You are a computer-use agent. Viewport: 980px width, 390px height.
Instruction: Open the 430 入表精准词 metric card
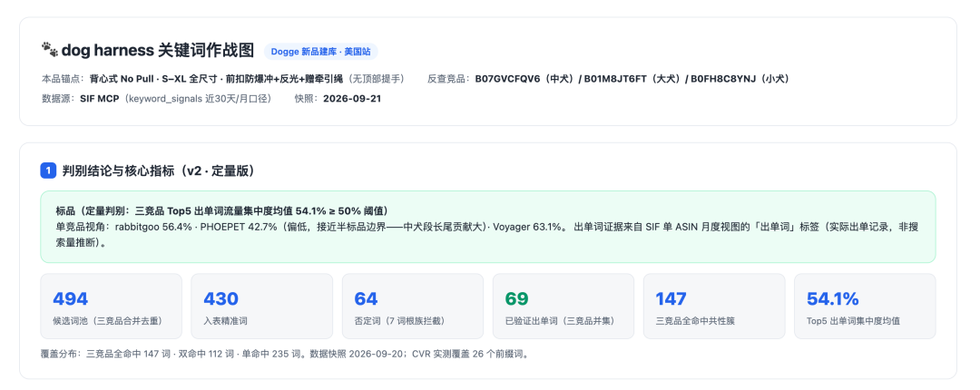tap(262, 307)
